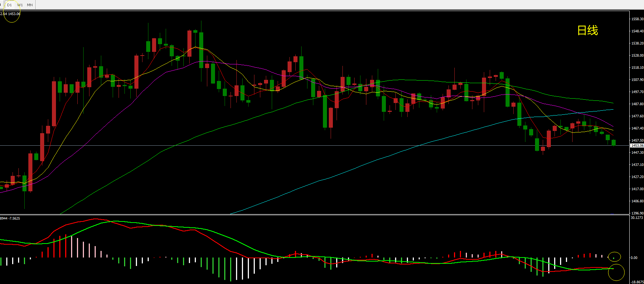Screen dimensions: 644x284
Task: Click the 1558.30 price axis label
Action: tap(637, 19)
